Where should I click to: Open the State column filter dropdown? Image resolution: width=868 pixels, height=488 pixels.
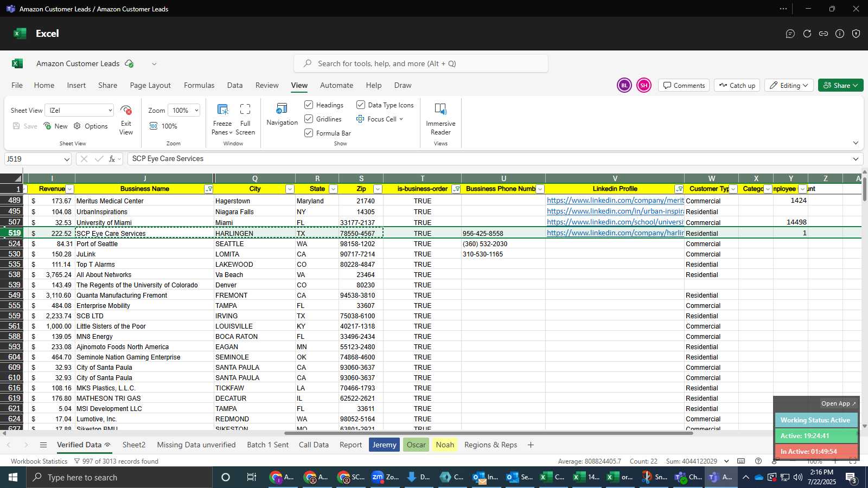[333, 189]
